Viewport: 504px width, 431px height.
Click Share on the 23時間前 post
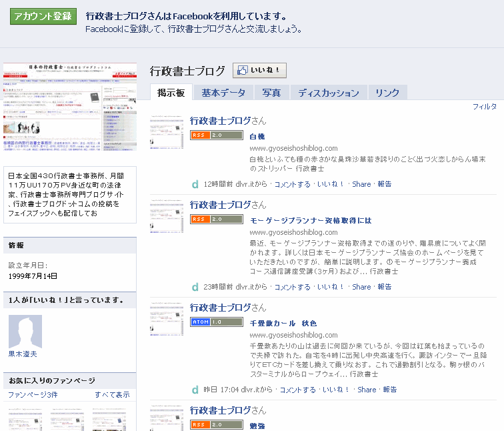pyautogui.click(x=361, y=287)
